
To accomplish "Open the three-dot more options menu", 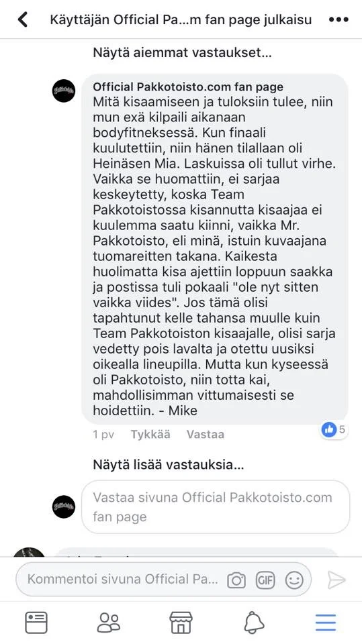I will [338, 19].
